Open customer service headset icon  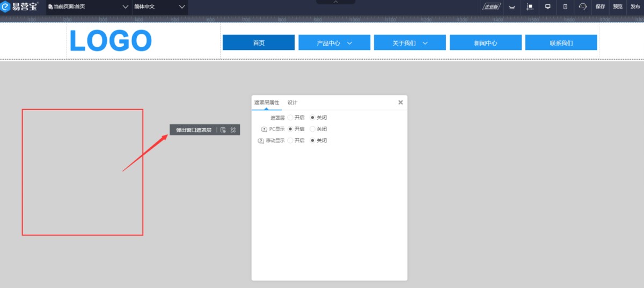583,7
